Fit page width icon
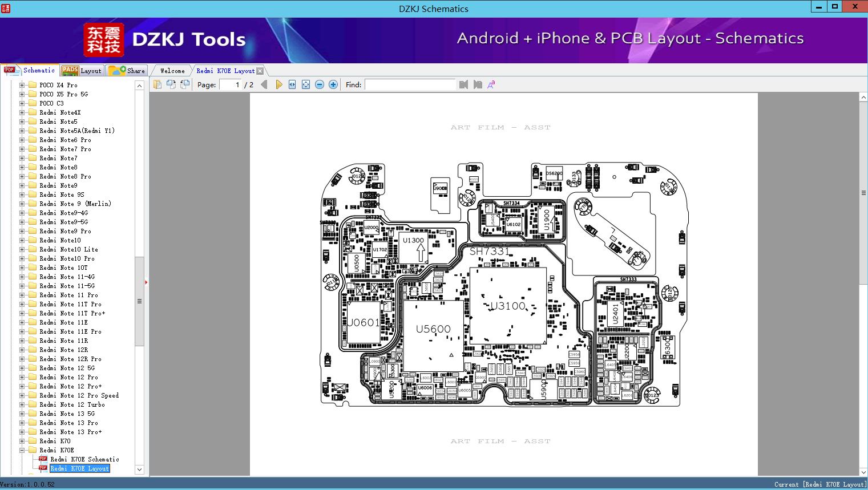Image resolution: width=868 pixels, height=490 pixels. [x=292, y=84]
